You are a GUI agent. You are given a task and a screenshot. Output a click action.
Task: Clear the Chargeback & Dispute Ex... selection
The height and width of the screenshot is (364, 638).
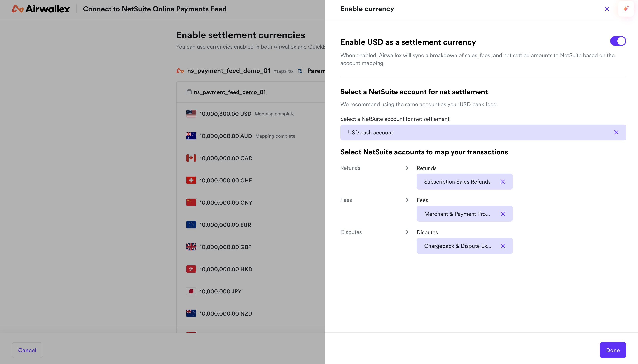click(x=503, y=246)
